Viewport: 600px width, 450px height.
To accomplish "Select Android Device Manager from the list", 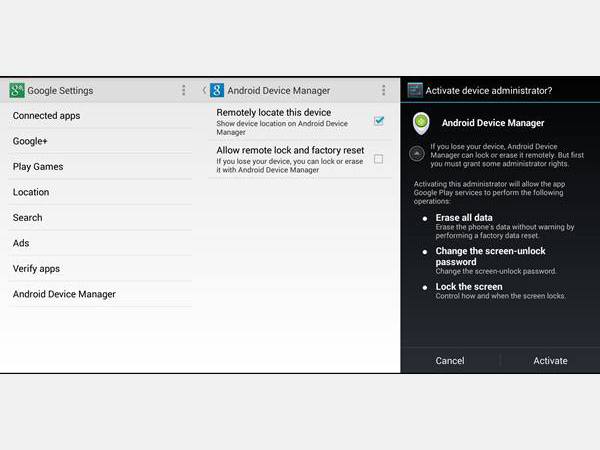I will click(64, 294).
